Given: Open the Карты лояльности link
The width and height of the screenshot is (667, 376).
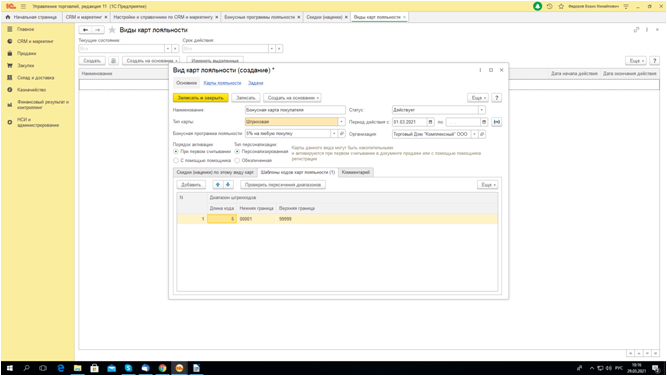Looking at the screenshot, I should coord(222,83).
